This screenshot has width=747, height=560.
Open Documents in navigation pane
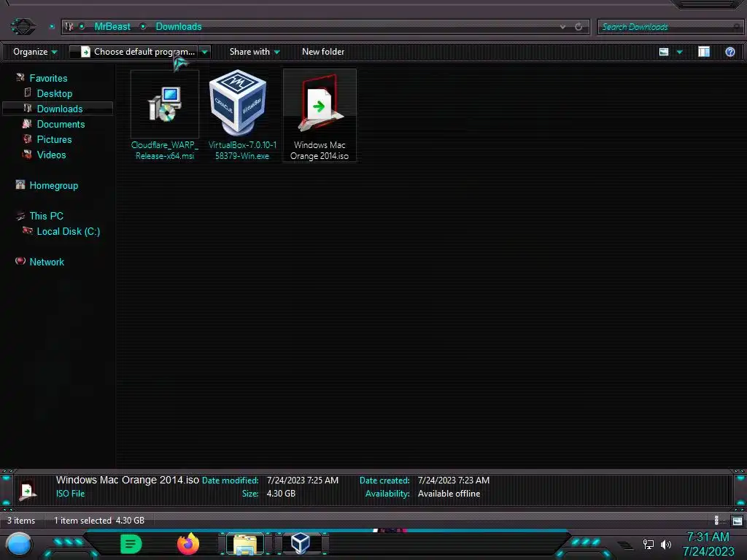pos(61,124)
